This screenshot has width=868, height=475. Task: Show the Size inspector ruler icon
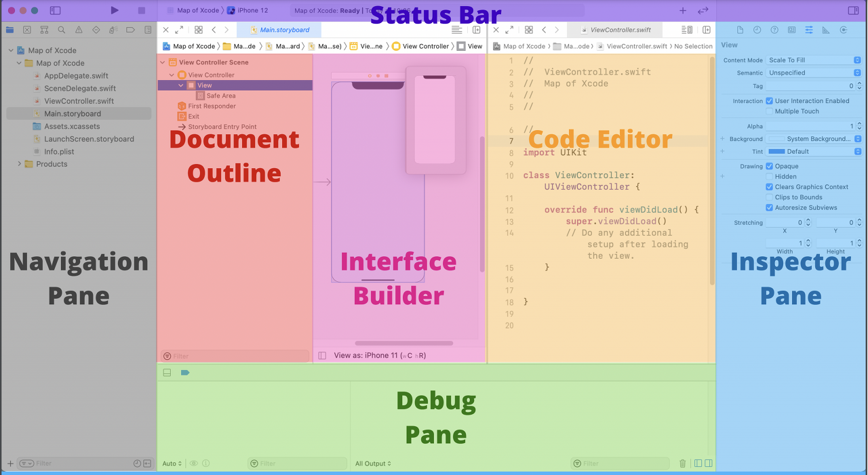click(x=826, y=30)
